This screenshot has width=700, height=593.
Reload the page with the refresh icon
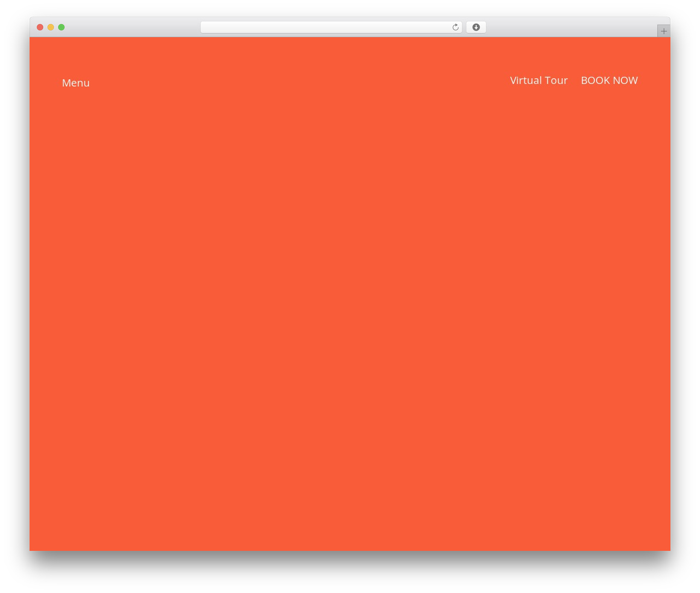(456, 27)
